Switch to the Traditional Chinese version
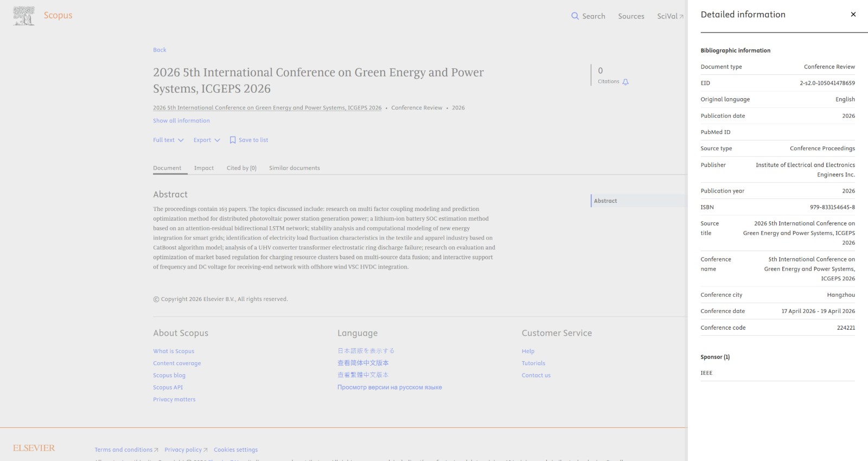The width and height of the screenshot is (868, 461). [363, 375]
